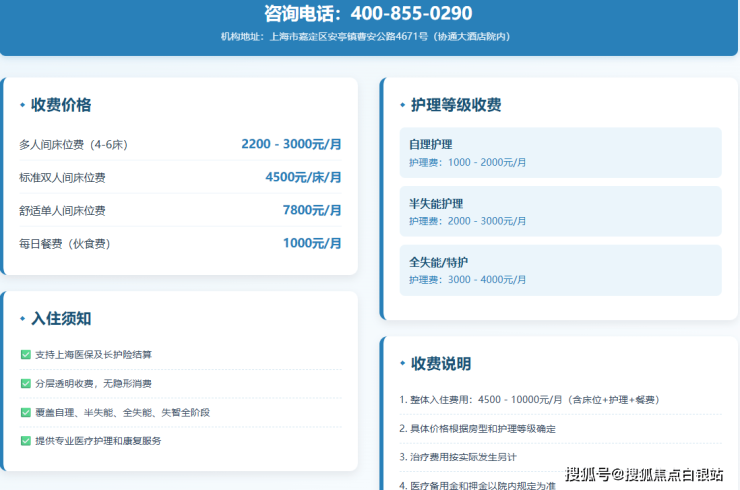Click 护理费：3000 - 4000元/月 text
The height and width of the screenshot is (490, 740).
click(467, 279)
